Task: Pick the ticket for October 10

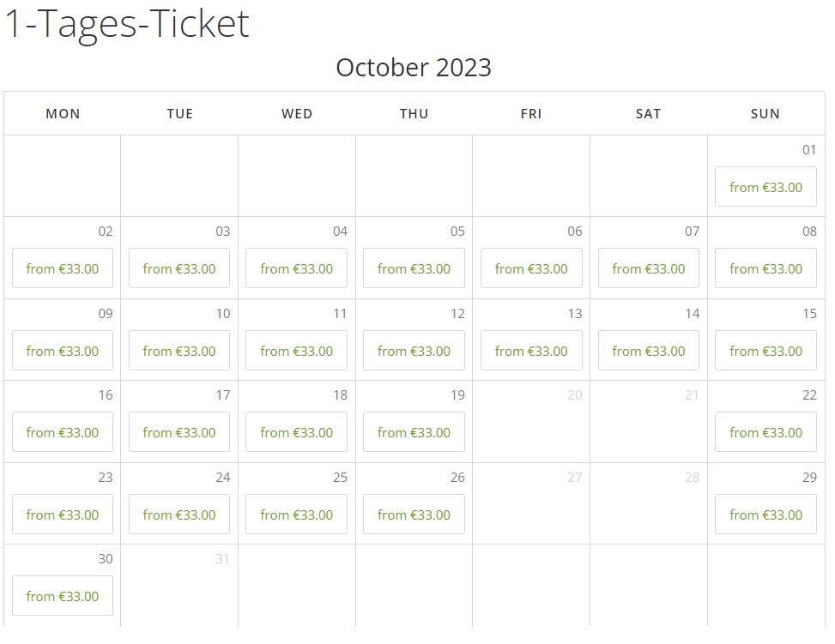Action: point(179,351)
